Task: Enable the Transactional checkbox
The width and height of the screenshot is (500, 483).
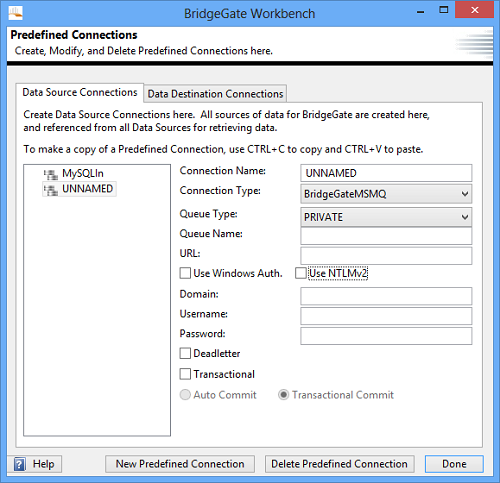Action: click(x=185, y=374)
